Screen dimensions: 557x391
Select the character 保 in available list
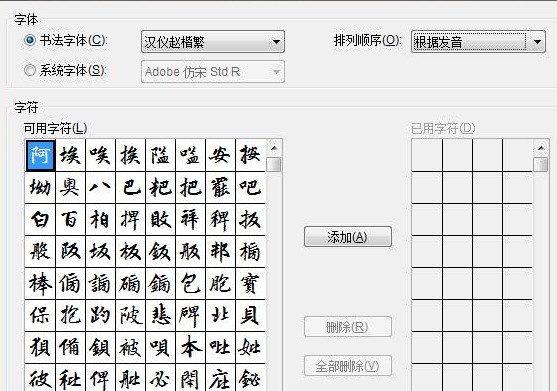(40, 315)
